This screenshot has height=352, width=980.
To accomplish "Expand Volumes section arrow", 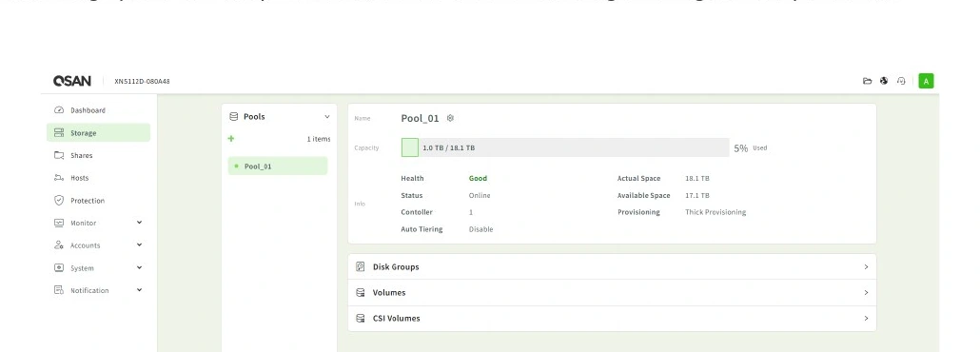I will (x=866, y=293).
